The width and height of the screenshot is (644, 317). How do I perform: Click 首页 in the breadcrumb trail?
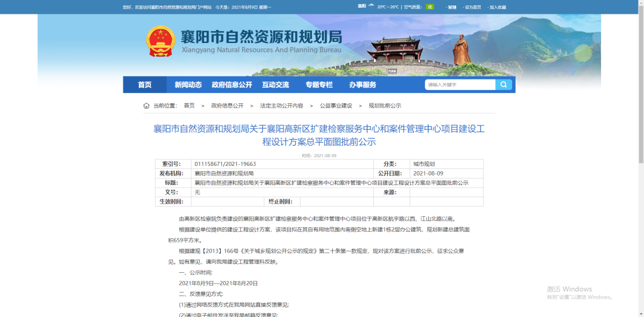(189, 106)
